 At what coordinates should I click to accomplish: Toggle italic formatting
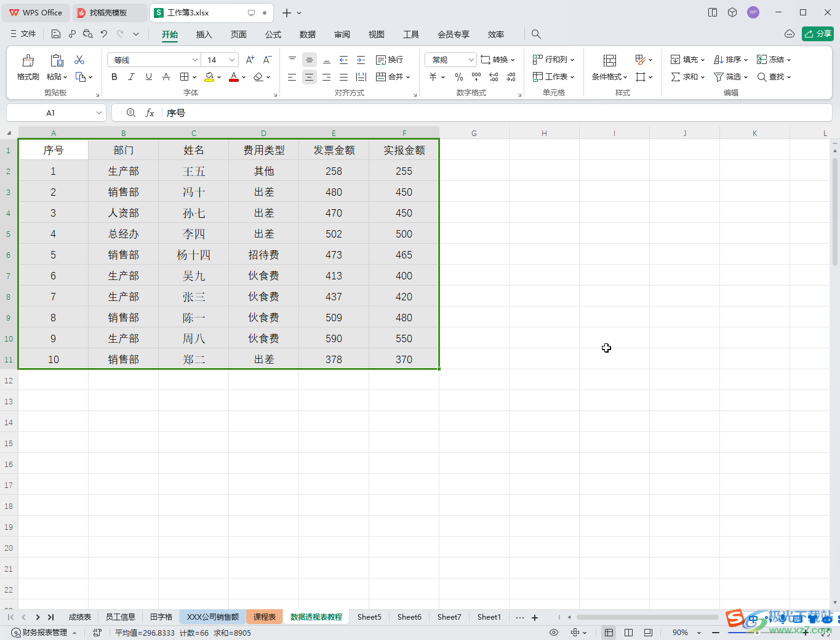coord(131,77)
